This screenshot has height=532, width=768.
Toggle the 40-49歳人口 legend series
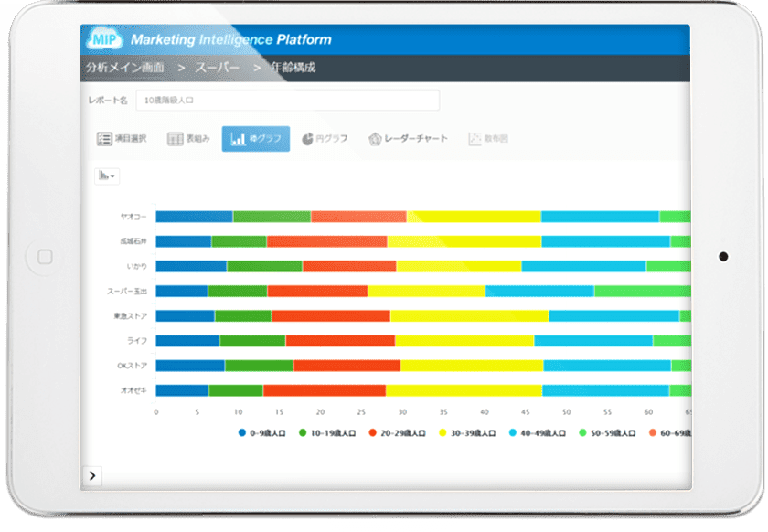point(538,433)
